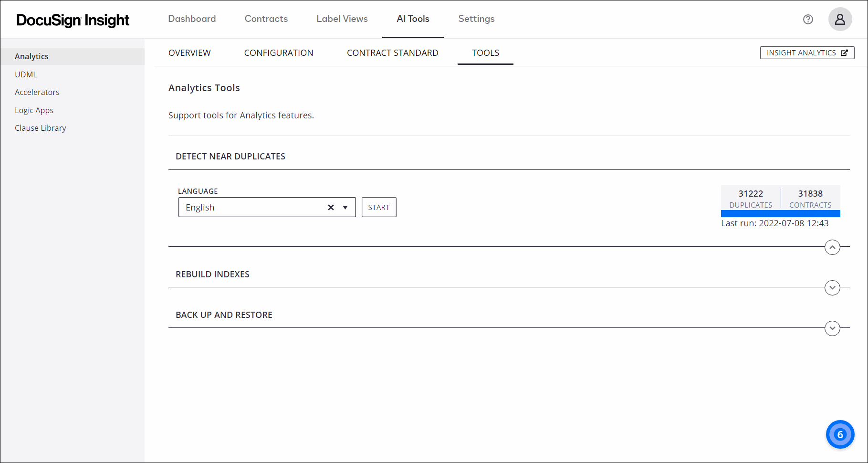The width and height of the screenshot is (868, 463).
Task: Expand the Rebuild Indexes section
Action: coord(832,288)
